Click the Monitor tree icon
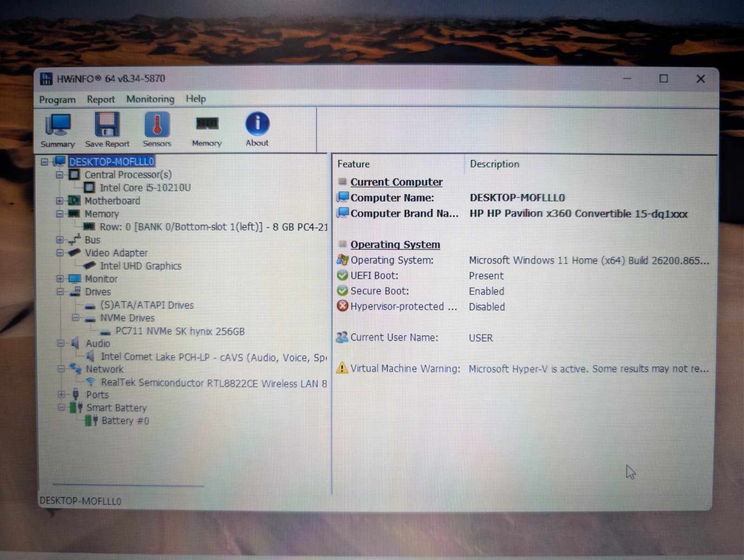 coord(74,279)
